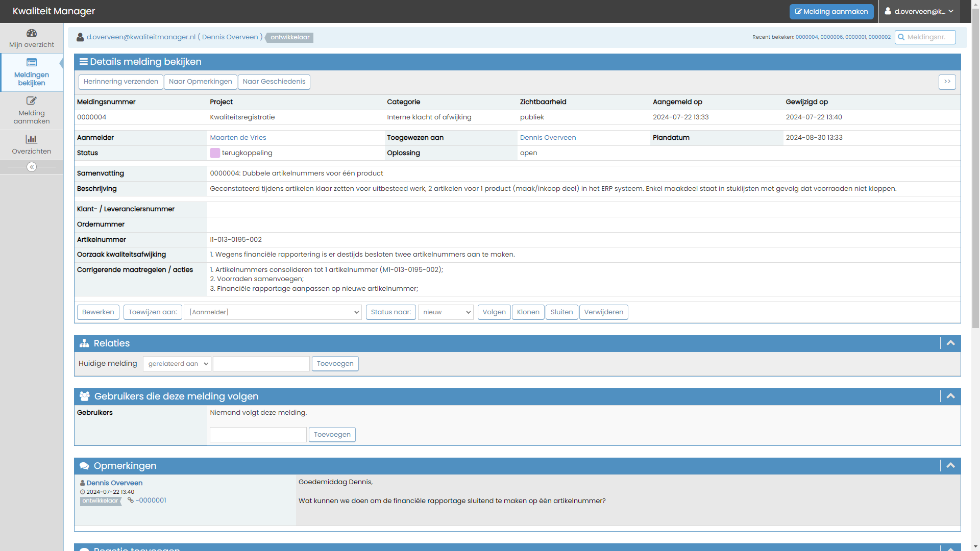Open Mijn overzicht dashboard icon

tap(32, 33)
